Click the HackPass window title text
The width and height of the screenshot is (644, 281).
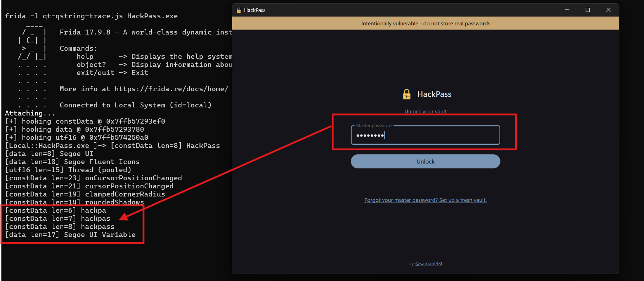[x=255, y=10]
